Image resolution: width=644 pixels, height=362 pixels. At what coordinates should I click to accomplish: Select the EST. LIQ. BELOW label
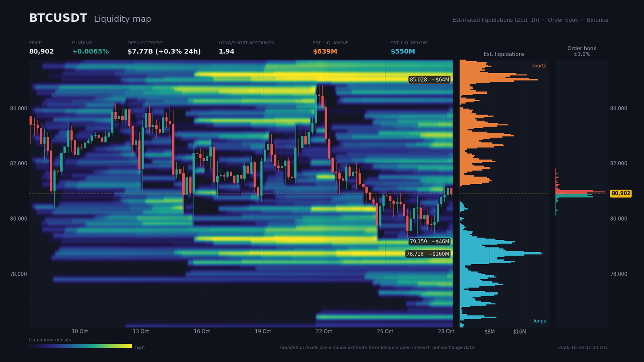[409, 43]
